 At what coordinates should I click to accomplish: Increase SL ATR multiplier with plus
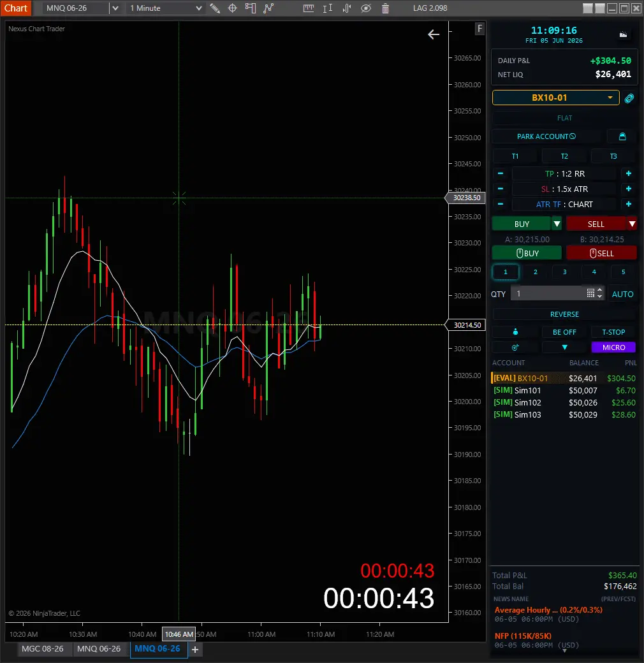[x=628, y=189]
